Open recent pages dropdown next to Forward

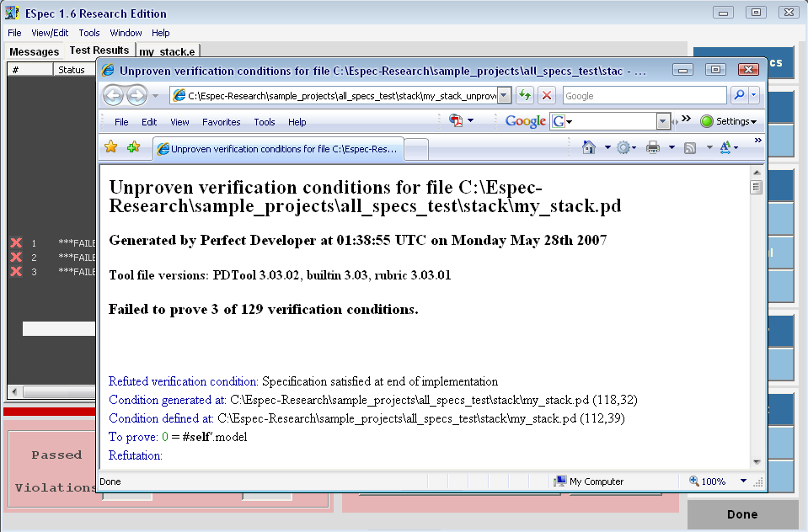(155, 96)
